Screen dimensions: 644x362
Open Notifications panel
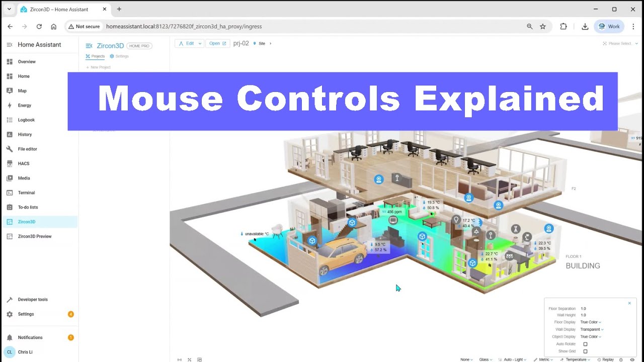click(39, 338)
